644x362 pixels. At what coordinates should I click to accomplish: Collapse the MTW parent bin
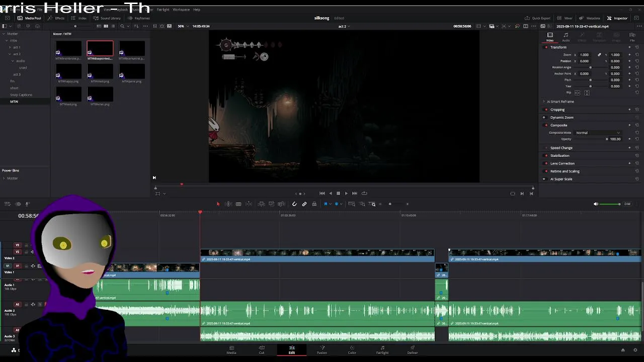(x=7, y=40)
